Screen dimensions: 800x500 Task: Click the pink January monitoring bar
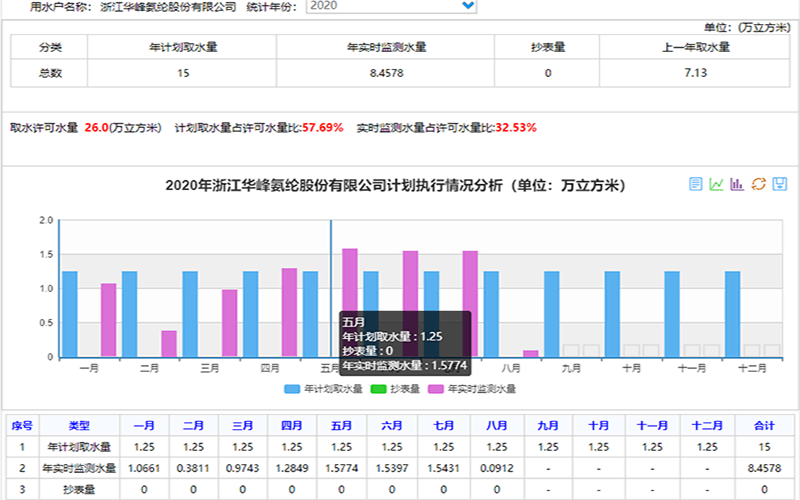click(108, 320)
